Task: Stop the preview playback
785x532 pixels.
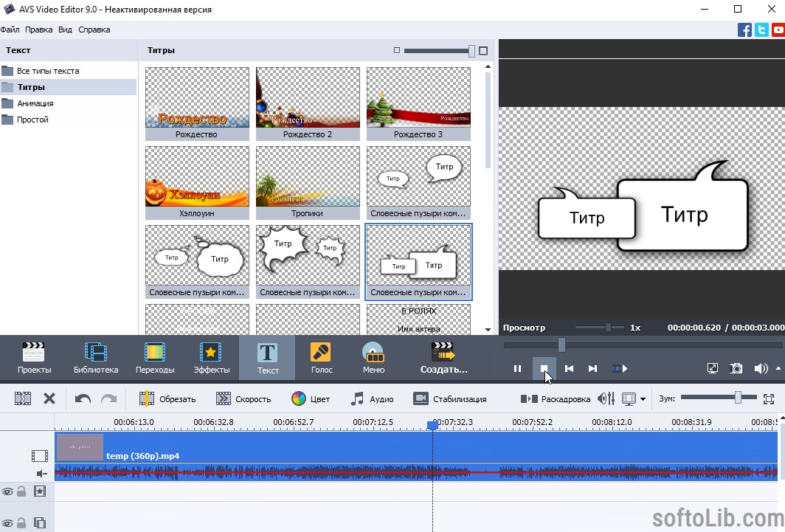Action: tap(544, 369)
